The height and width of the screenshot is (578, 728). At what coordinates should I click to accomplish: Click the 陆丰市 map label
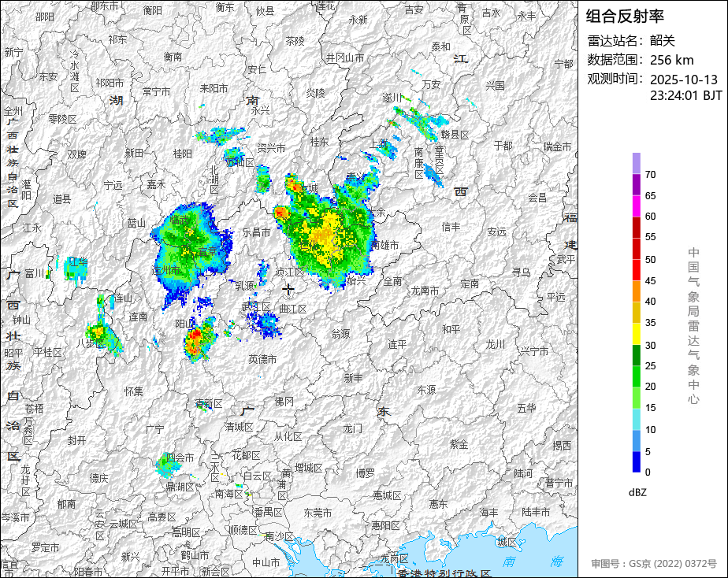coord(536,512)
